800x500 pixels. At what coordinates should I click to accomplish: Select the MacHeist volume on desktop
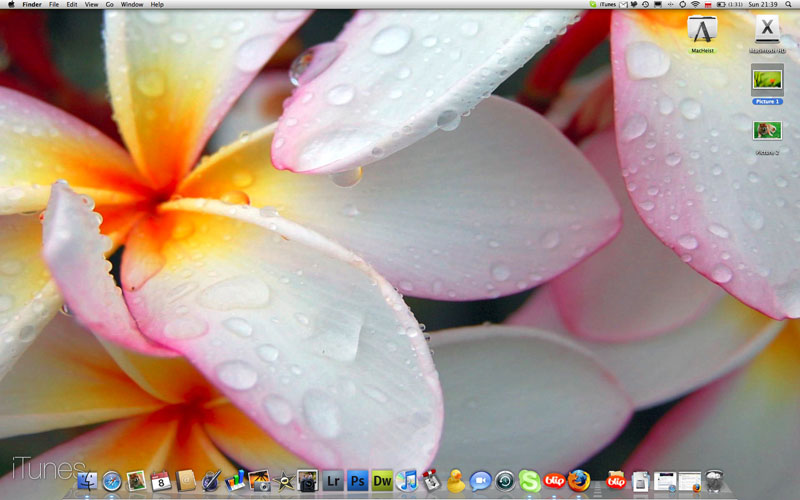pos(703,34)
